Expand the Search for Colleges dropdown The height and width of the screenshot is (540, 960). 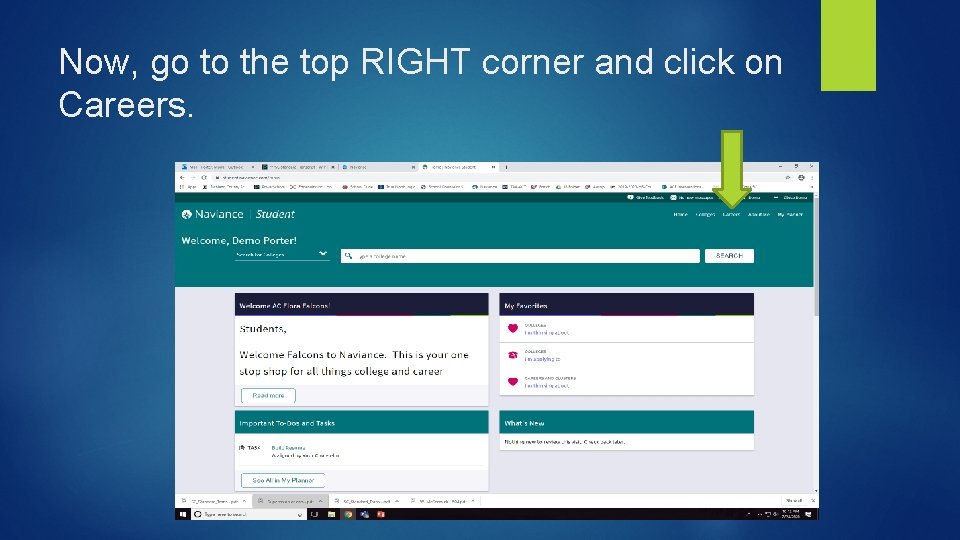click(x=282, y=255)
